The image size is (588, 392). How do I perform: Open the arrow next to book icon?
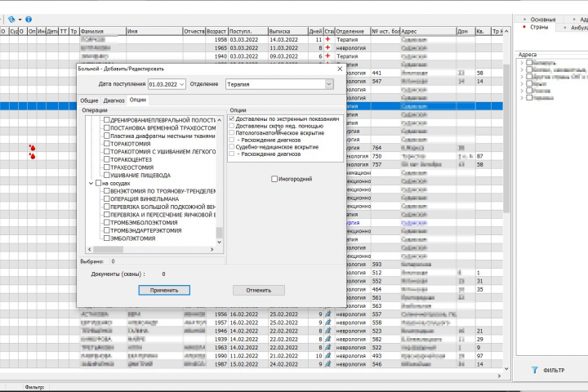[20, 20]
